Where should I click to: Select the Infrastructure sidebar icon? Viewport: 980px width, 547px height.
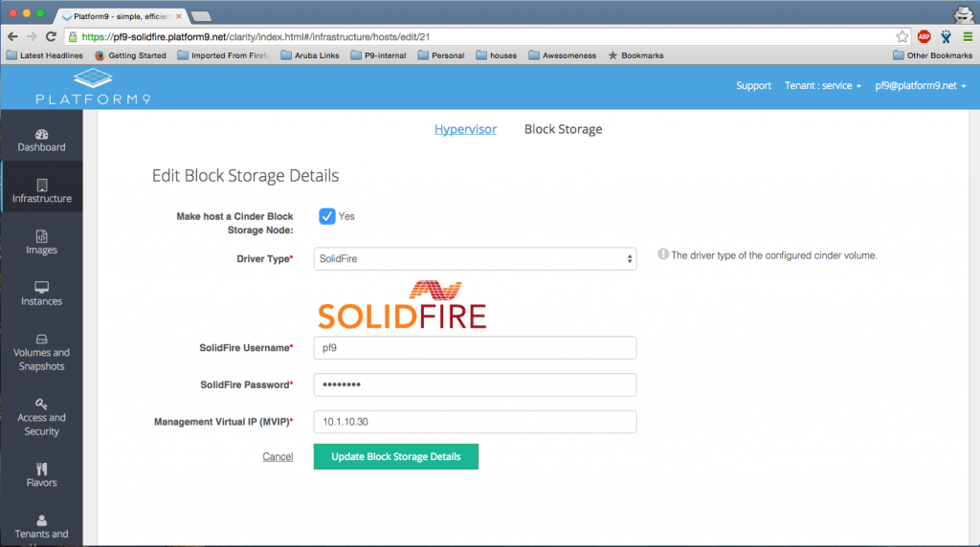[41, 186]
